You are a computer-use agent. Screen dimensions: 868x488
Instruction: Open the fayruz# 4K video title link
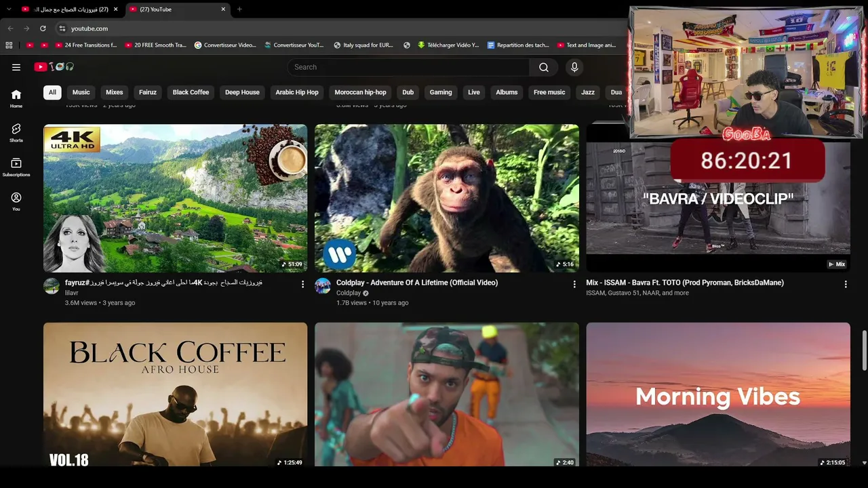[x=163, y=283]
